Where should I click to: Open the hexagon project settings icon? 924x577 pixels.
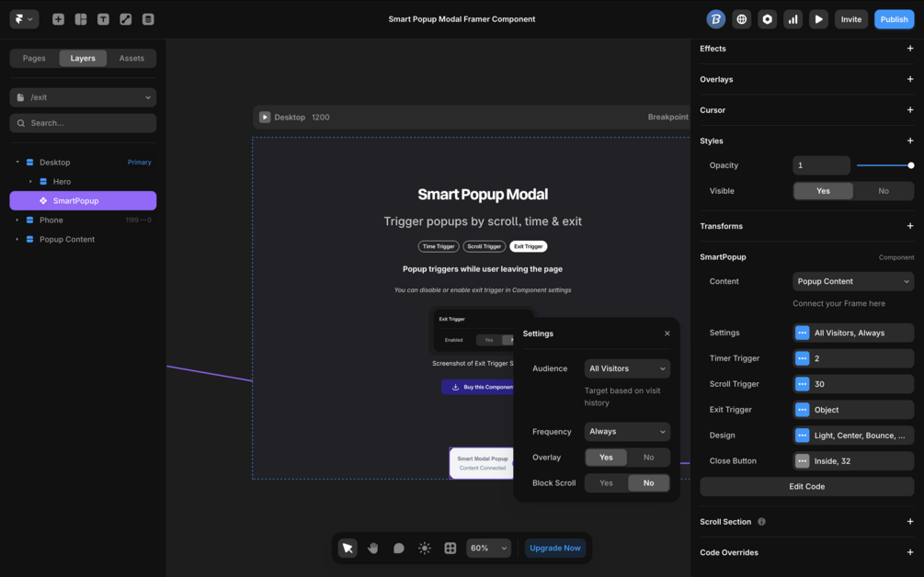768,19
